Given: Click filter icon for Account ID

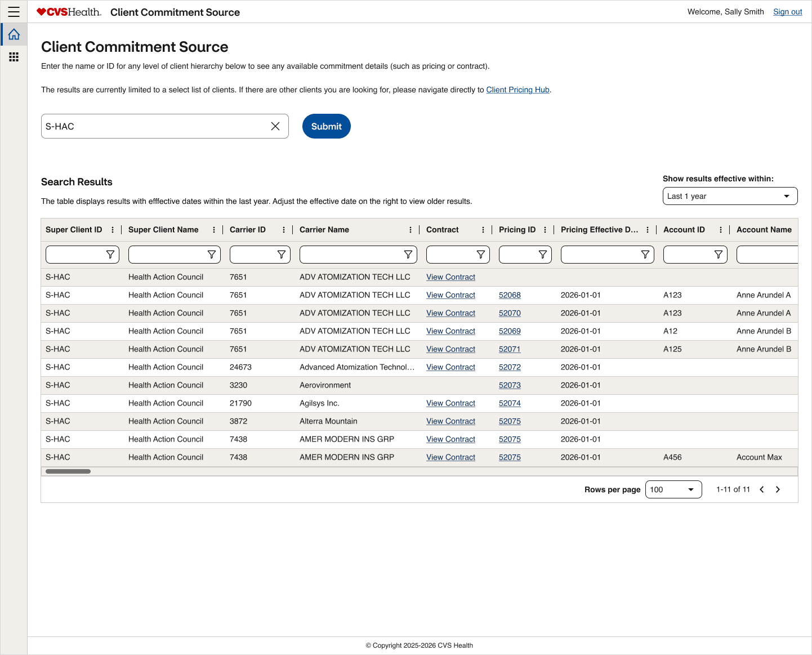Looking at the screenshot, I should pos(719,255).
